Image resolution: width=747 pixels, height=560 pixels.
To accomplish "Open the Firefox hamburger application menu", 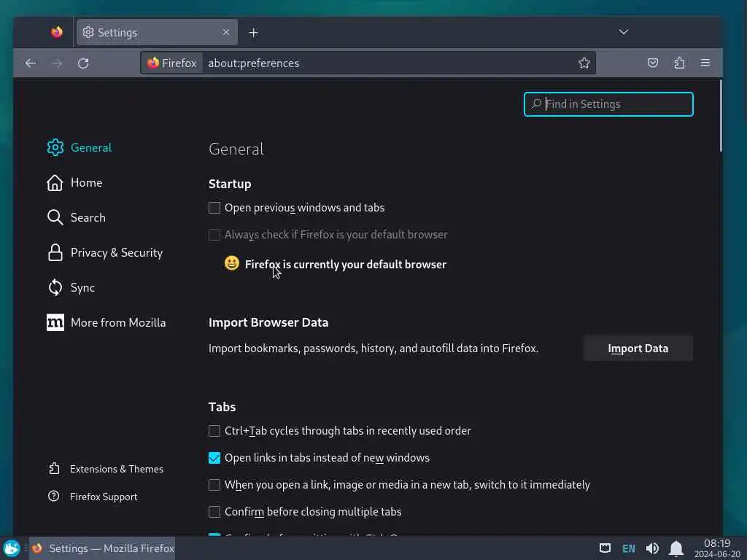I will [705, 63].
